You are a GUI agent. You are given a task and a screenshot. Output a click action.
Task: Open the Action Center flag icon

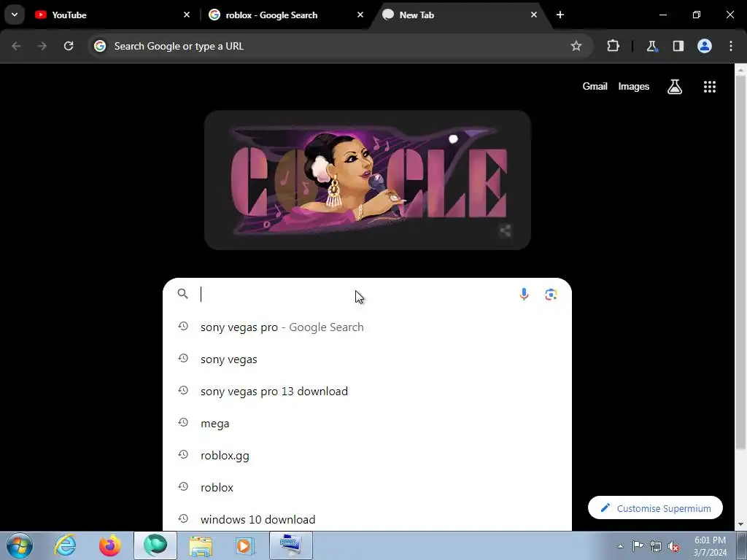638,546
